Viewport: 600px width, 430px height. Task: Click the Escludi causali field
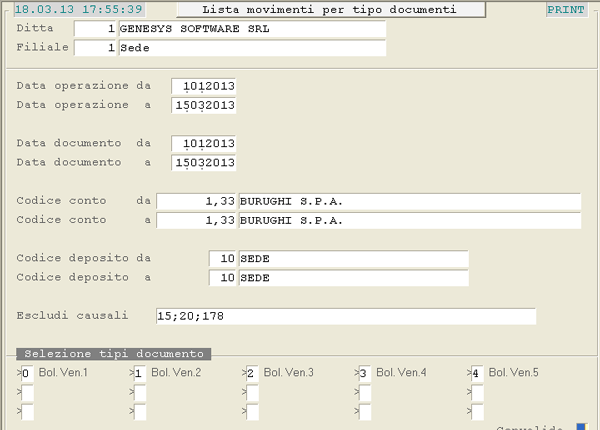(x=345, y=316)
